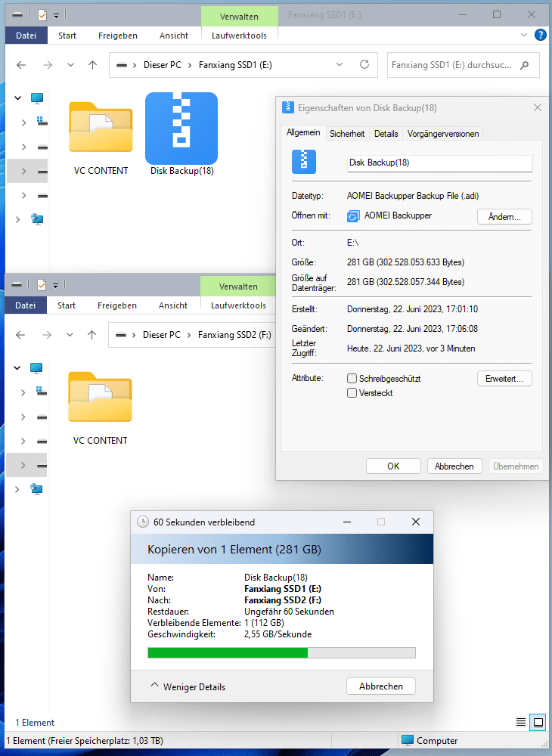Select This PC icon in F: navigation pane
This screenshot has width=552, height=756.
(36, 368)
